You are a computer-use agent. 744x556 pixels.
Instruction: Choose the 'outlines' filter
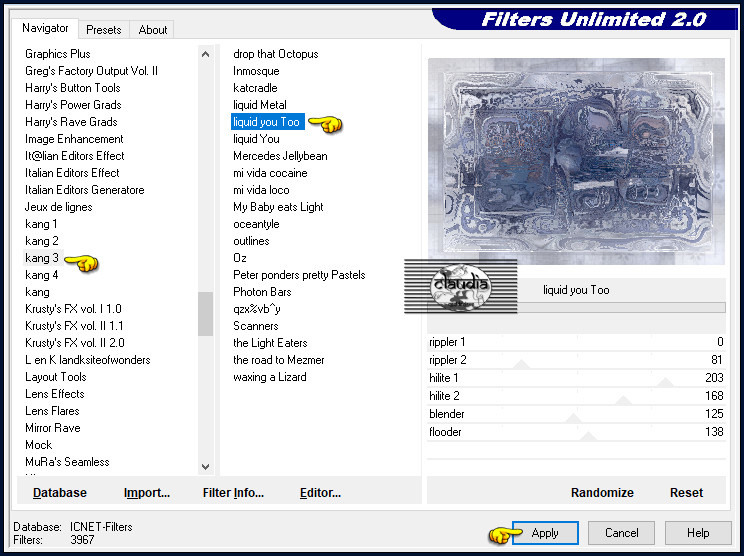pos(251,241)
